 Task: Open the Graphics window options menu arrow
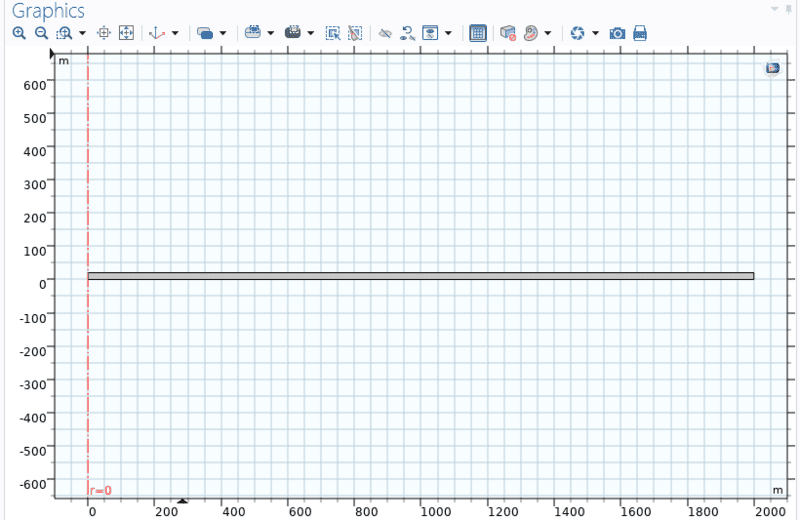773,8
